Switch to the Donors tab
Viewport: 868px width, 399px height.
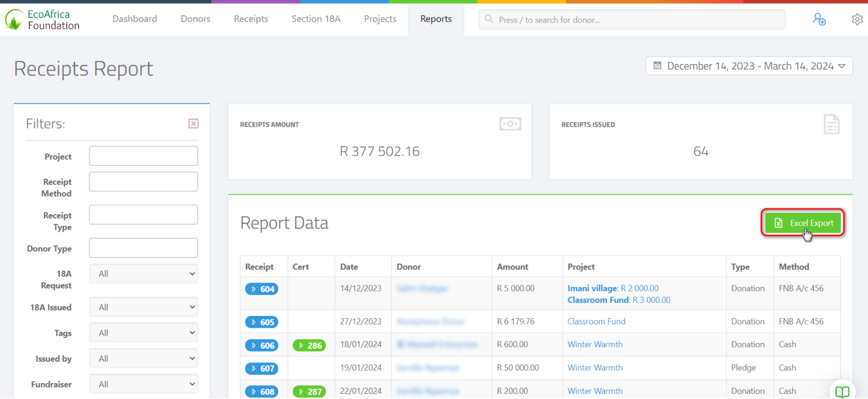(196, 19)
